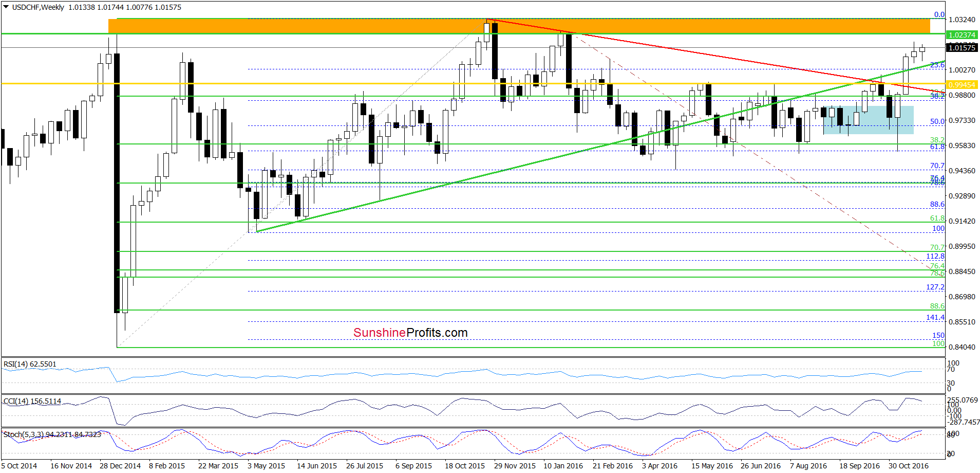Open the chart menu triangle beside USDCHF
980x473 pixels.
(x=6, y=7)
